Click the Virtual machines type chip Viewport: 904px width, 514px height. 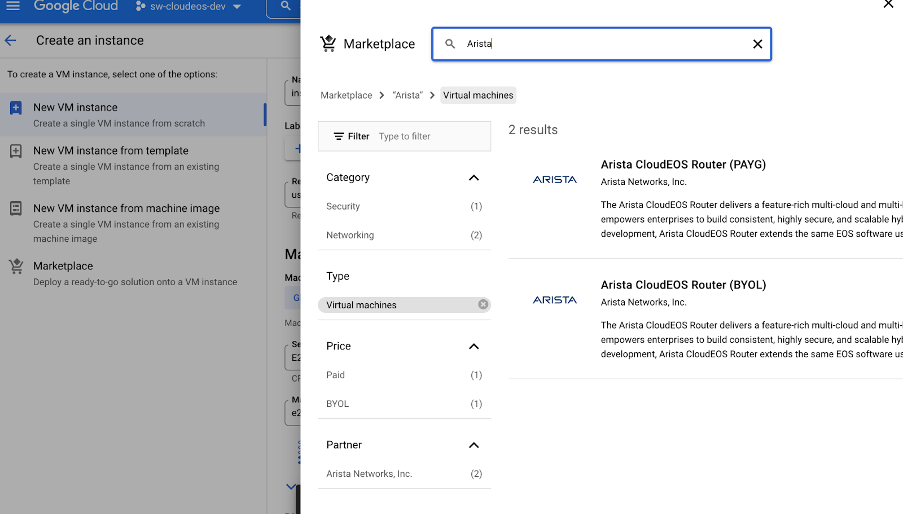[x=404, y=305]
